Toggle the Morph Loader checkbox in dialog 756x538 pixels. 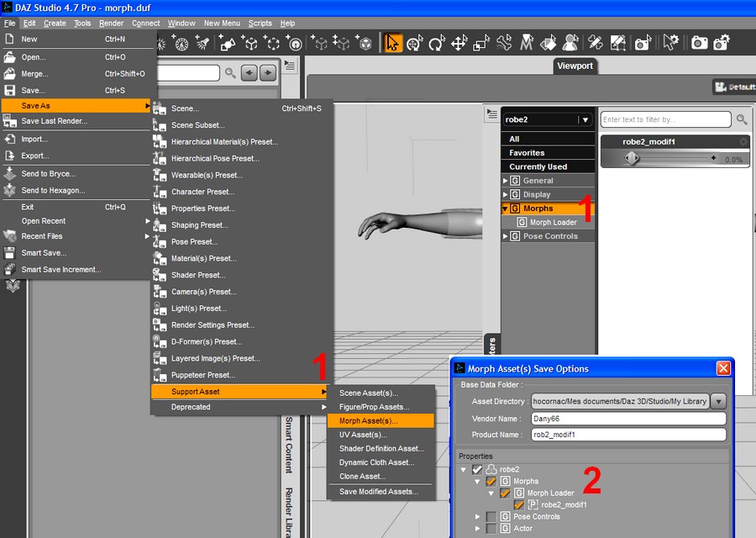[x=505, y=493]
